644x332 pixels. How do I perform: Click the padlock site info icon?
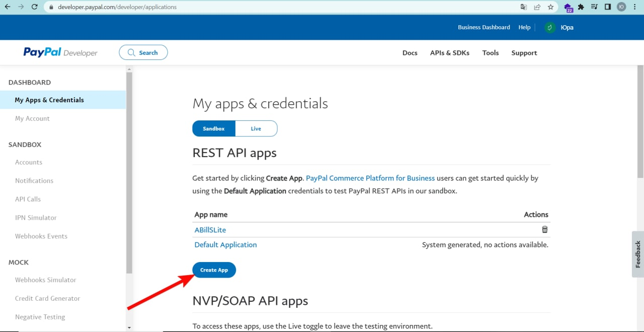pyautogui.click(x=51, y=7)
